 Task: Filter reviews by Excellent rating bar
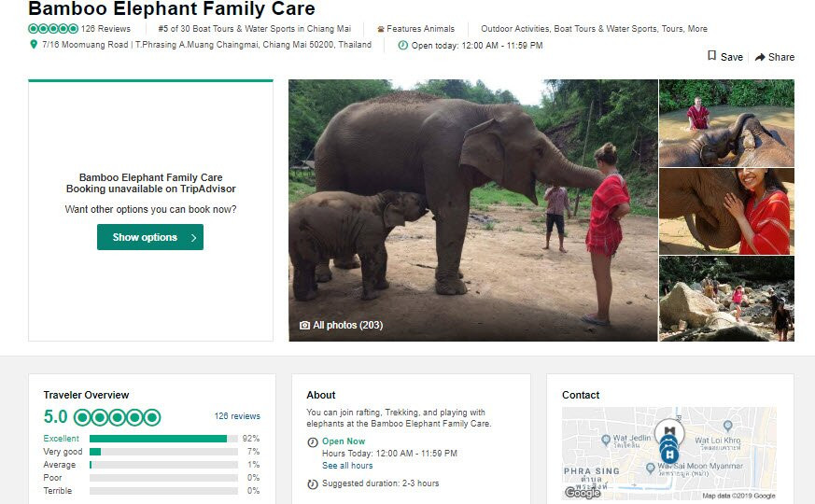163,439
